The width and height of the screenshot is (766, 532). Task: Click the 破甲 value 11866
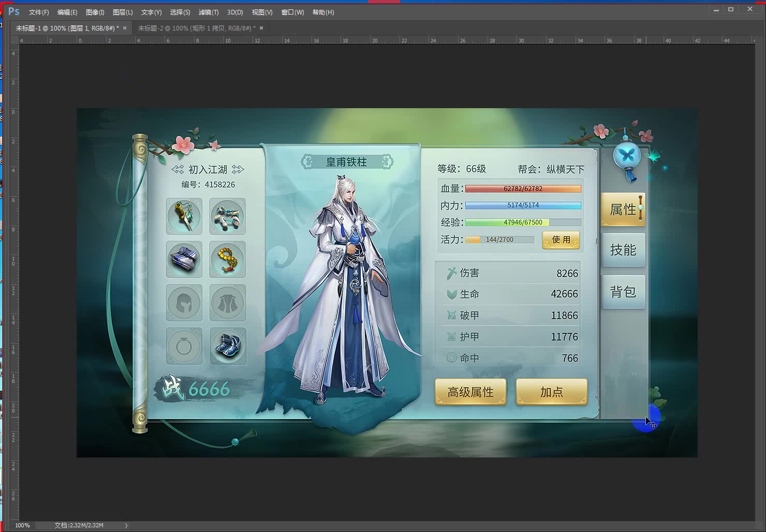point(564,316)
